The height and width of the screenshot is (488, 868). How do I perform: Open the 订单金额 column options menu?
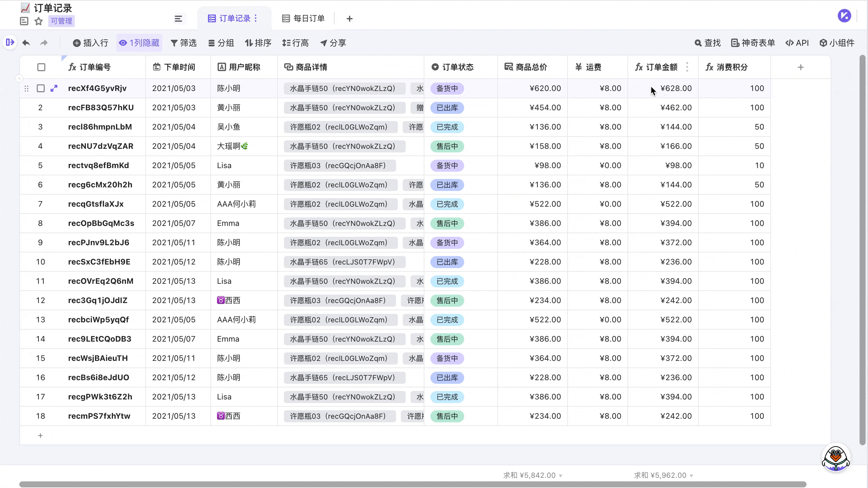[687, 67]
